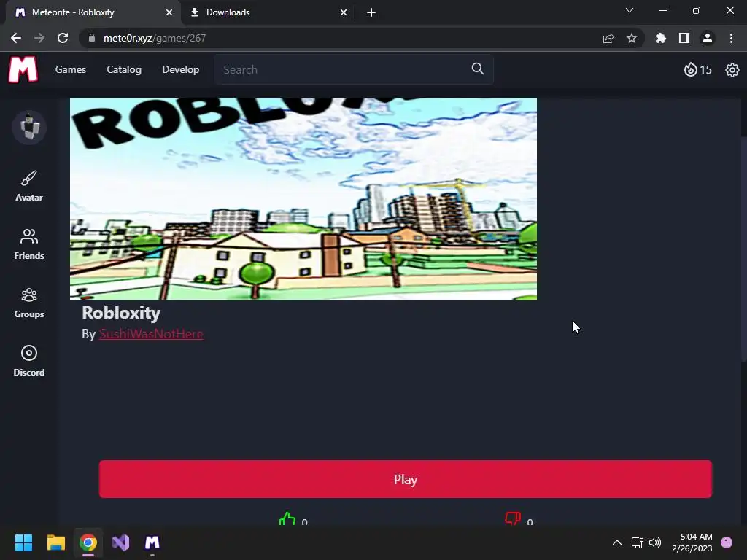Open the Discord link in sidebar

(x=29, y=361)
